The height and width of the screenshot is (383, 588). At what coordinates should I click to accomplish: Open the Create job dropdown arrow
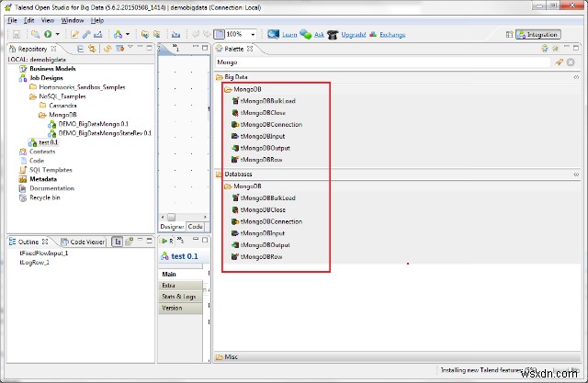[128, 34]
